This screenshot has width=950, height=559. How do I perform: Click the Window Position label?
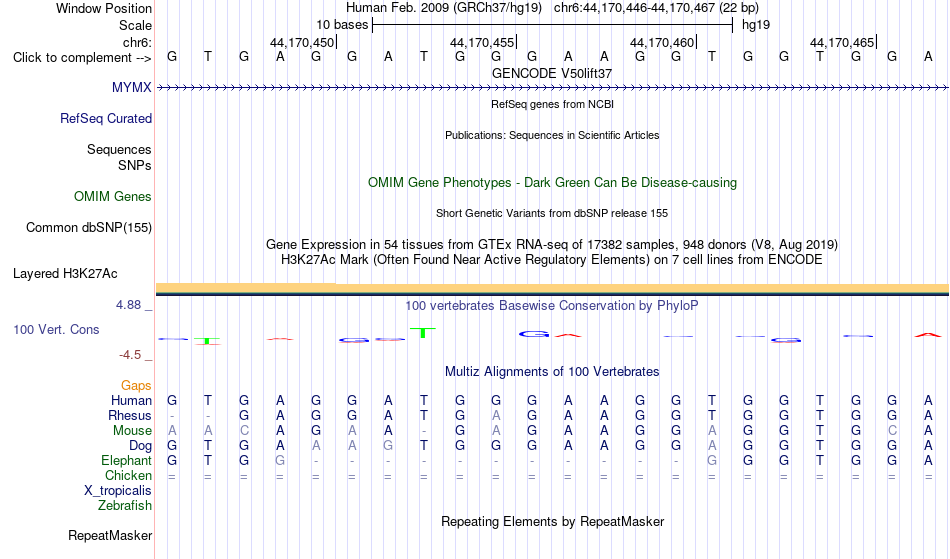coord(104,8)
